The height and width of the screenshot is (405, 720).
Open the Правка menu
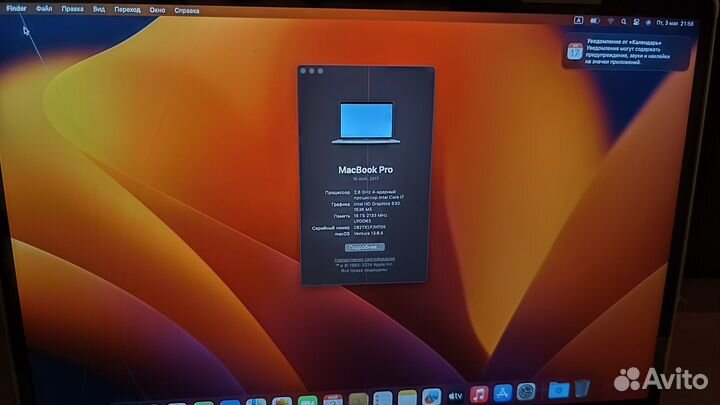pyautogui.click(x=73, y=9)
